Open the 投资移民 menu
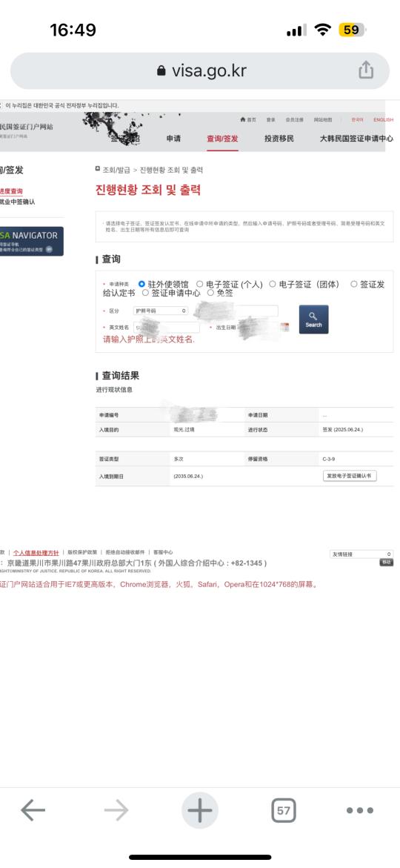This screenshot has width=400, height=868. click(x=279, y=139)
